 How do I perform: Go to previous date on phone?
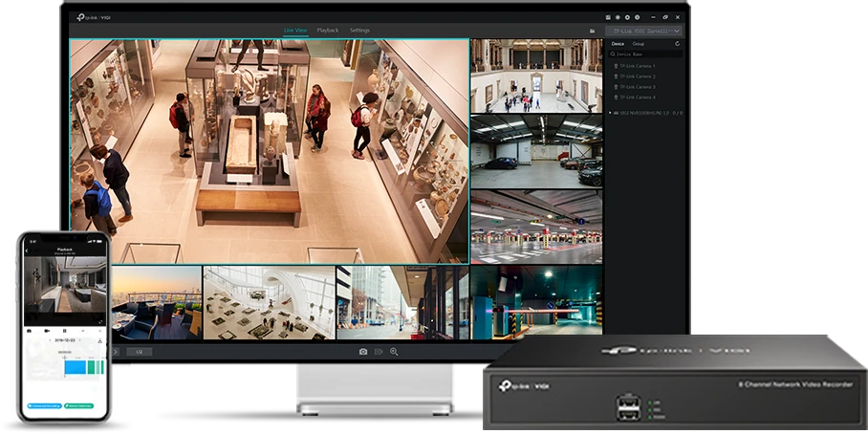(x=50, y=340)
